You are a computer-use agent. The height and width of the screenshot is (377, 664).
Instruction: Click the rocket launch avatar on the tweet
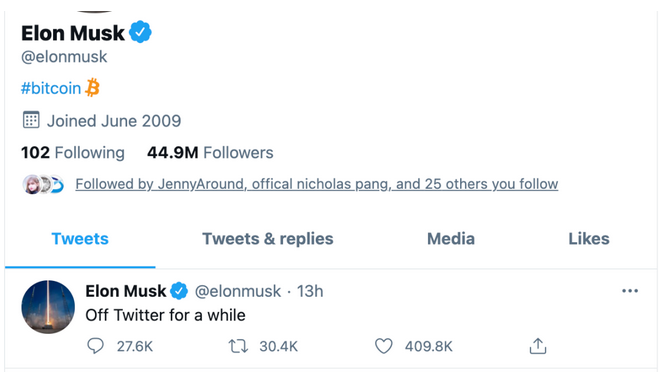coord(48,307)
